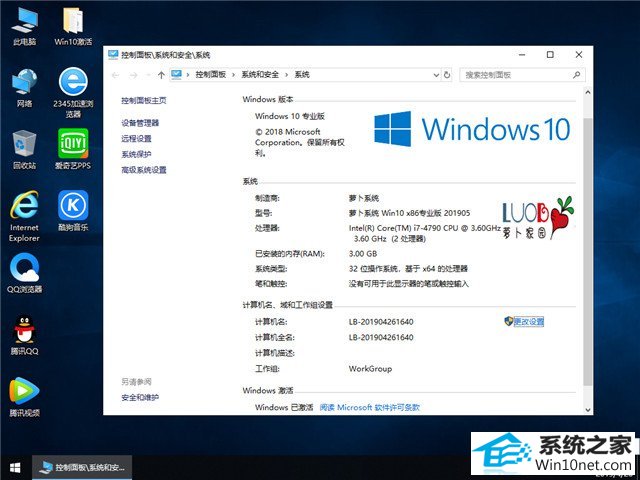Click the 系统和安全 breadcrumb
The height and width of the screenshot is (480, 640).
pos(260,75)
